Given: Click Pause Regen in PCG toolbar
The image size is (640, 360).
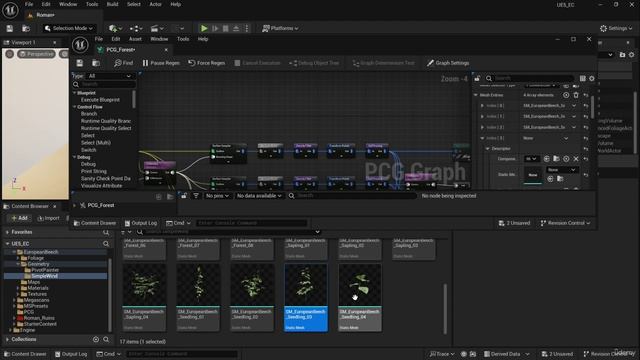Looking at the screenshot, I should tap(161, 63).
